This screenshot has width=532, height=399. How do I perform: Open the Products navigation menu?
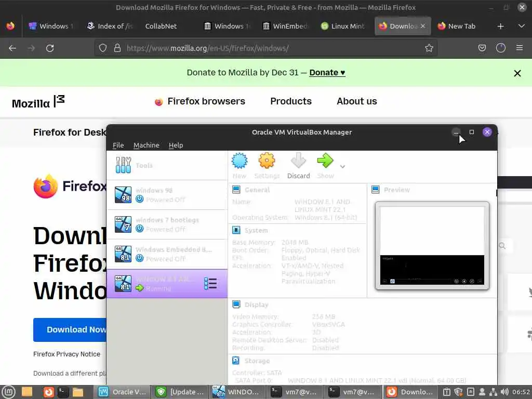pos(291,101)
